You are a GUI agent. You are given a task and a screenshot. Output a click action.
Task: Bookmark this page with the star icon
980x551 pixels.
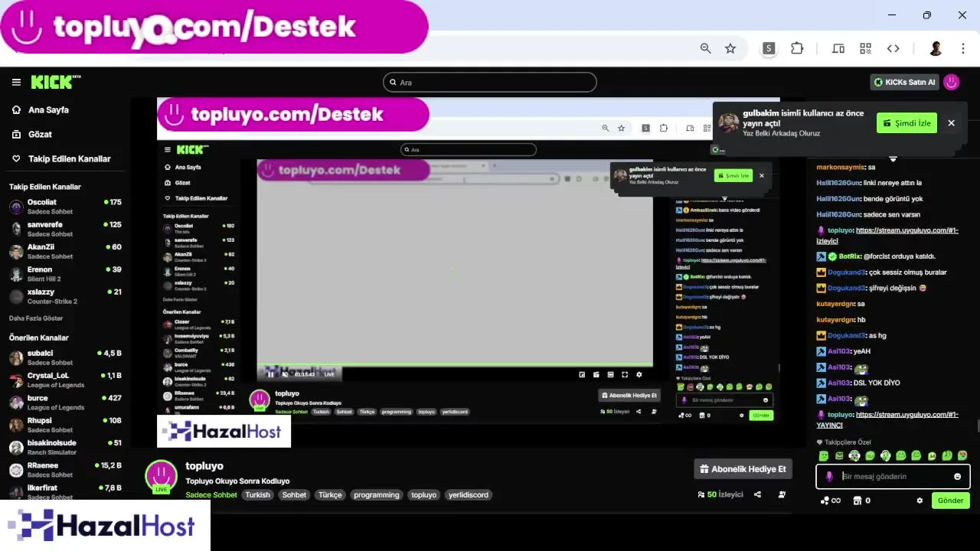[730, 48]
